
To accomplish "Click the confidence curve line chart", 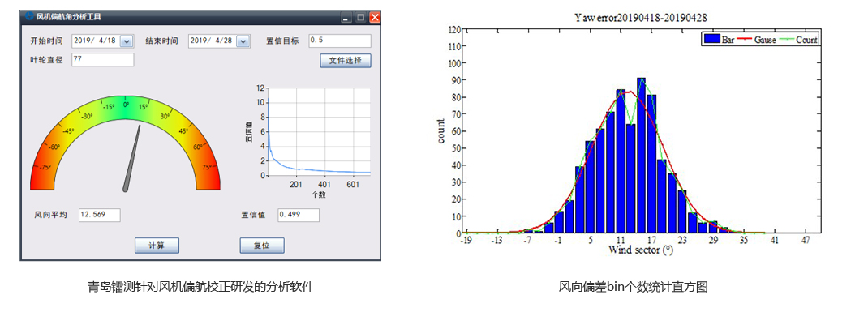I will coord(320,132).
